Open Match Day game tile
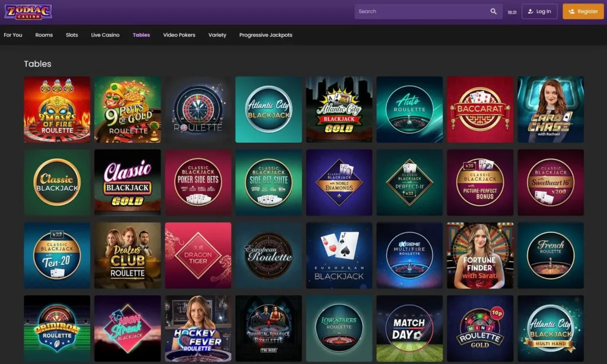 coord(410,328)
